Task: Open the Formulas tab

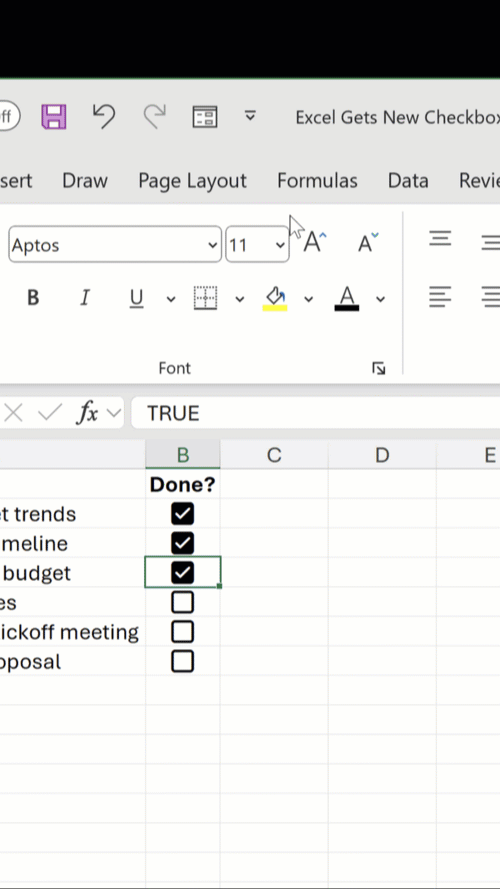Action: [x=317, y=181]
